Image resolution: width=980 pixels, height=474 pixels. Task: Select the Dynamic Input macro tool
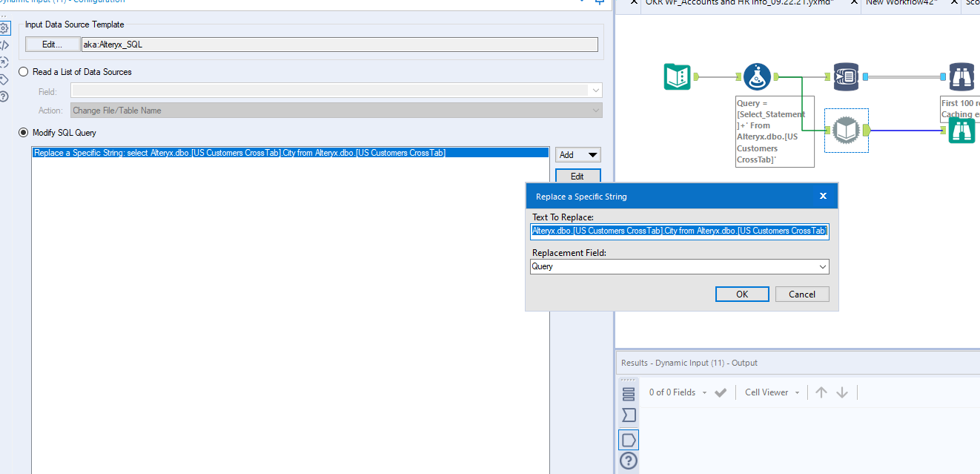pos(846,131)
